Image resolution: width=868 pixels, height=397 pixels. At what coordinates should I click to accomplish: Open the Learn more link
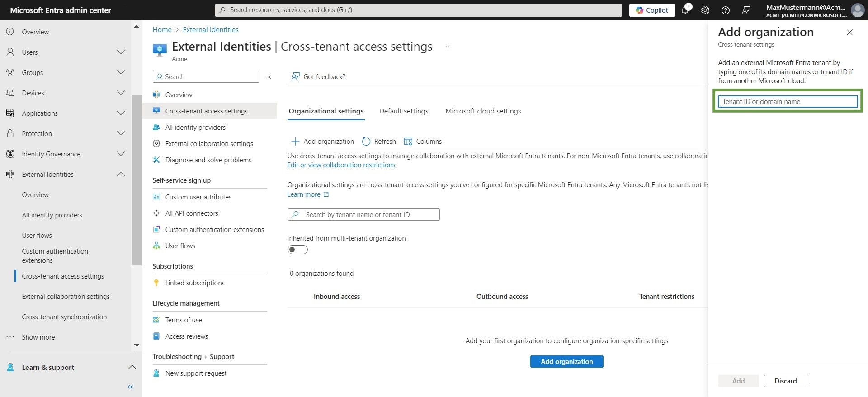[308, 194]
